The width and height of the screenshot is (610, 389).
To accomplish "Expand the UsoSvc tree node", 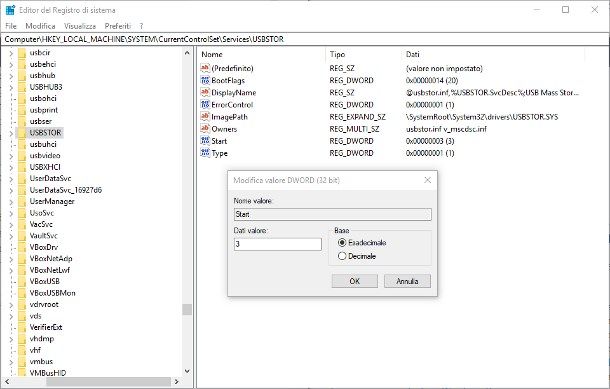I will [11, 213].
